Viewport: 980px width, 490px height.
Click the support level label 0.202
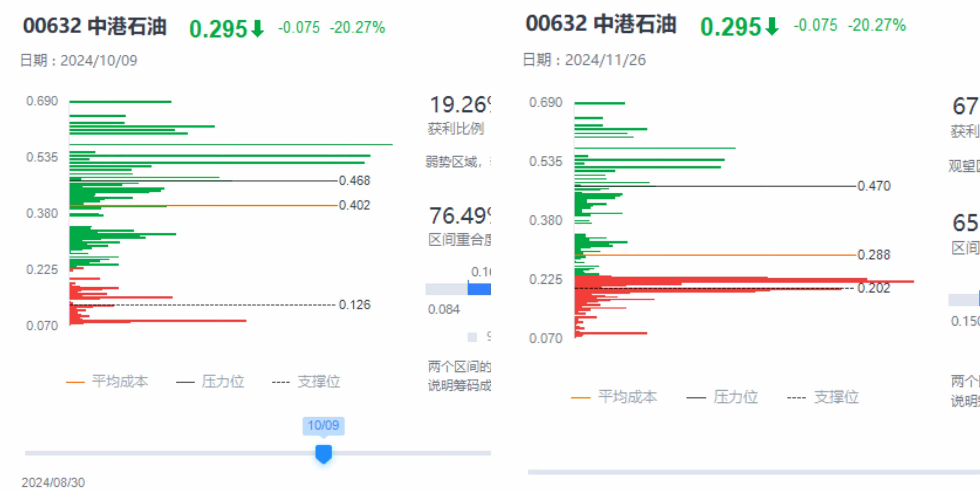[874, 288]
